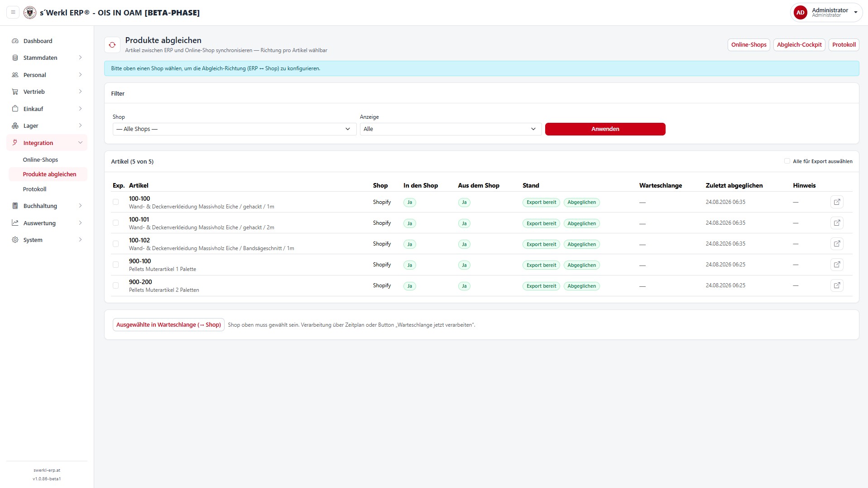
Task: Click the System gear icon
Action: (15, 240)
